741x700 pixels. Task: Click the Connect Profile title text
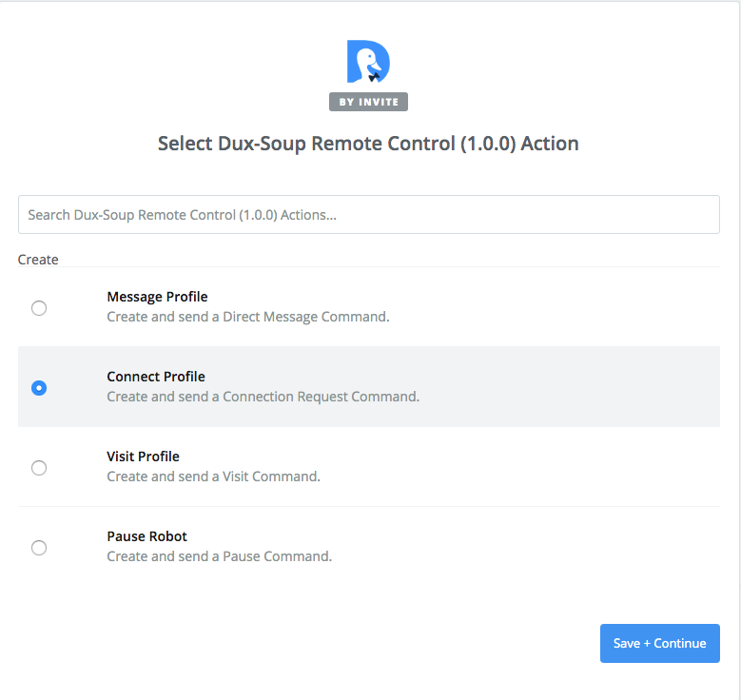pyautogui.click(x=156, y=377)
